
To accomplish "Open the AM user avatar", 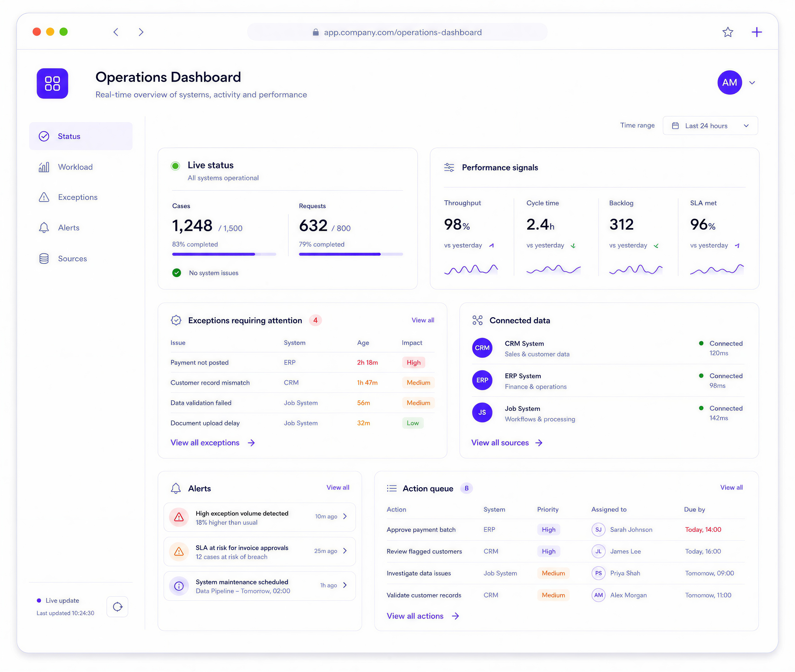I will [x=730, y=82].
